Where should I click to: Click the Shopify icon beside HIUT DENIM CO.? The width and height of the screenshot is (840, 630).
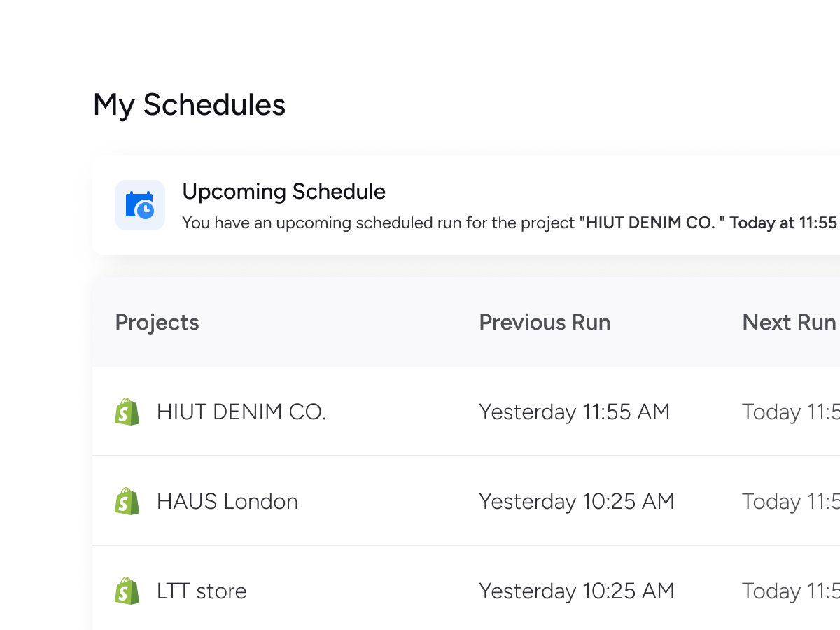click(x=127, y=412)
